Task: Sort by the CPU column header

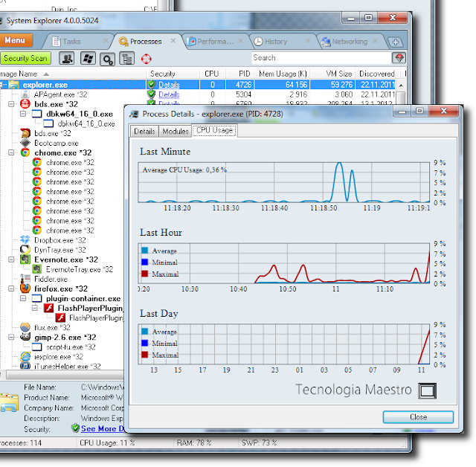Action: 212,74
